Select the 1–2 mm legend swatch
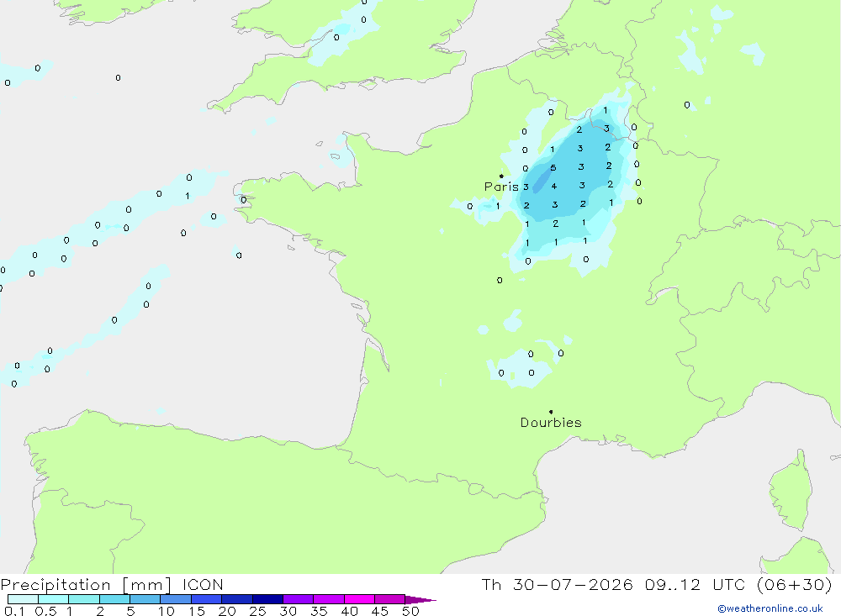 coord(84,599)
